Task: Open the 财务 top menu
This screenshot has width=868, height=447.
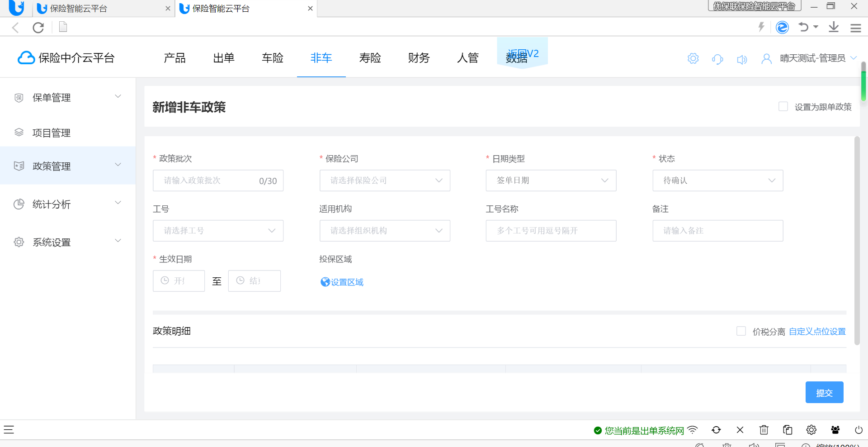Action: point(419,58)
